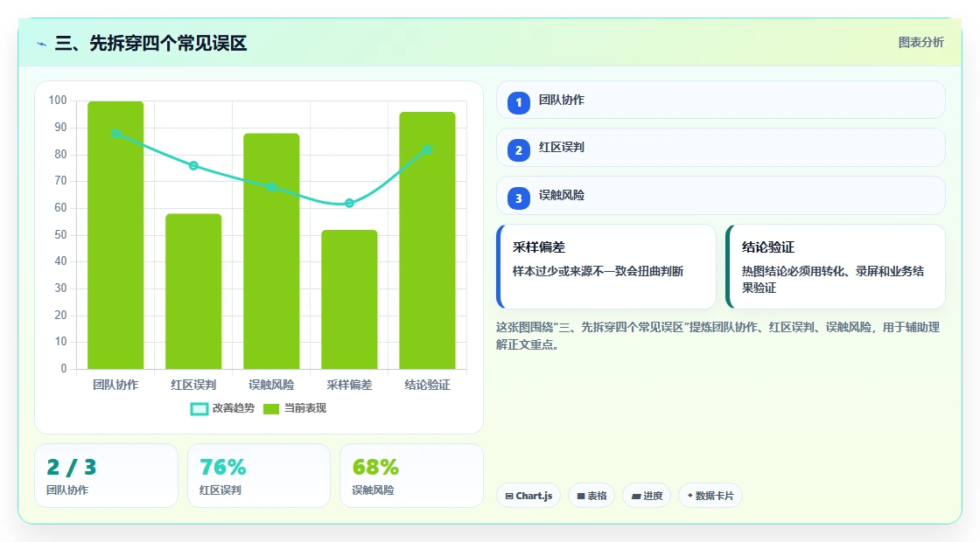Click the summary paragraph starting 这张图围绕

pyautogui.click(x=718, y=336)
